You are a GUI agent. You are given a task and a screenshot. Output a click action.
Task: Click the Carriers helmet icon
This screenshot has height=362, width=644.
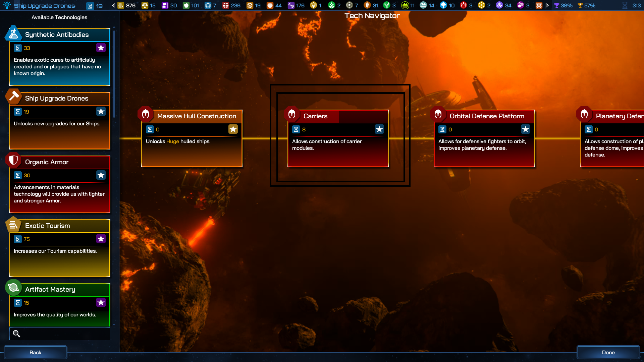[292, 114]
